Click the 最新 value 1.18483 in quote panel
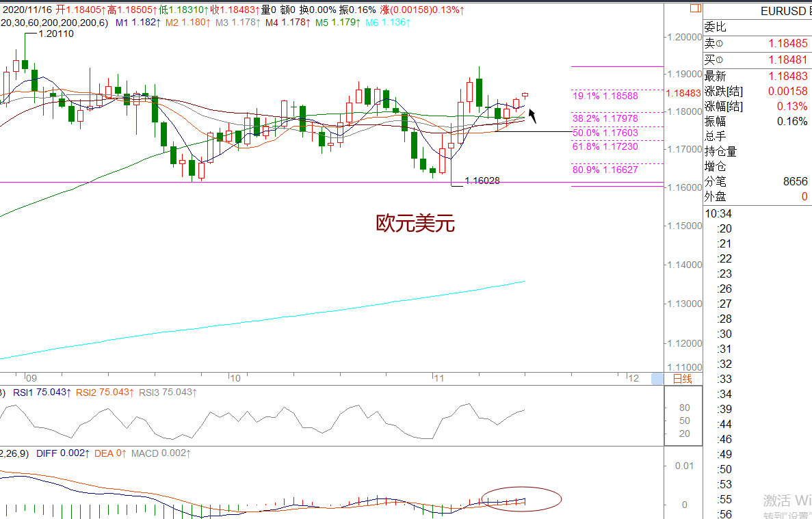 coord(787,76)
